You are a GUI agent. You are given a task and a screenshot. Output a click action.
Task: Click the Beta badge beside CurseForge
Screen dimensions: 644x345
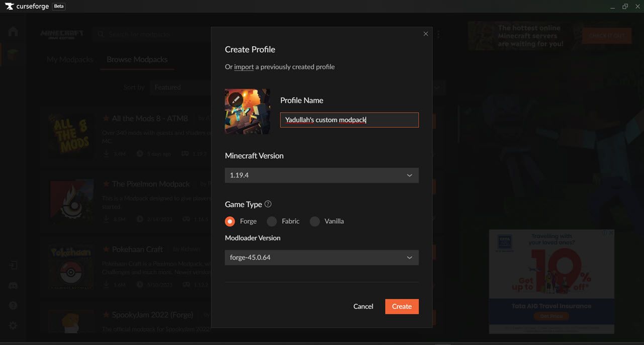[x=59, y=7]
